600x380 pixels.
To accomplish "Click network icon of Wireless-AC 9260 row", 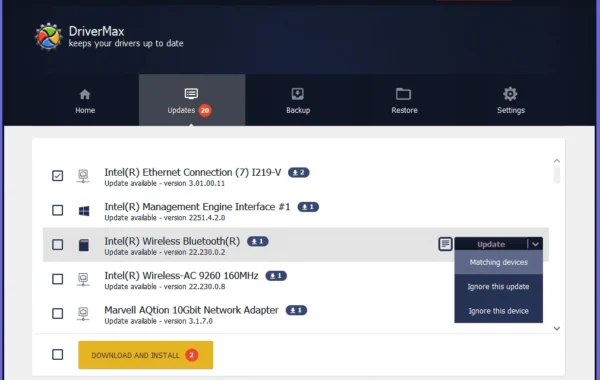I will click(83, 279).
